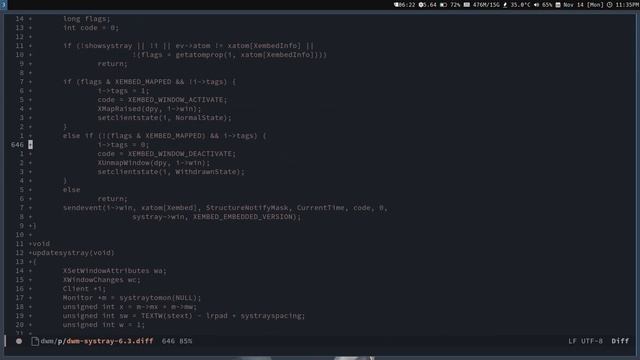Click the line 'int code = 0;'
640x360 pixels.
coord(91,28)
